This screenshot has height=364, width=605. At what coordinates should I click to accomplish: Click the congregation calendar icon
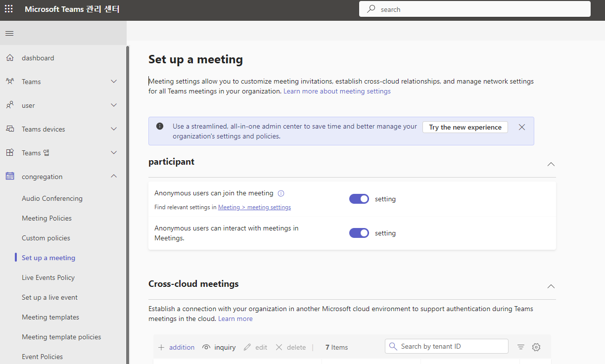10,177
